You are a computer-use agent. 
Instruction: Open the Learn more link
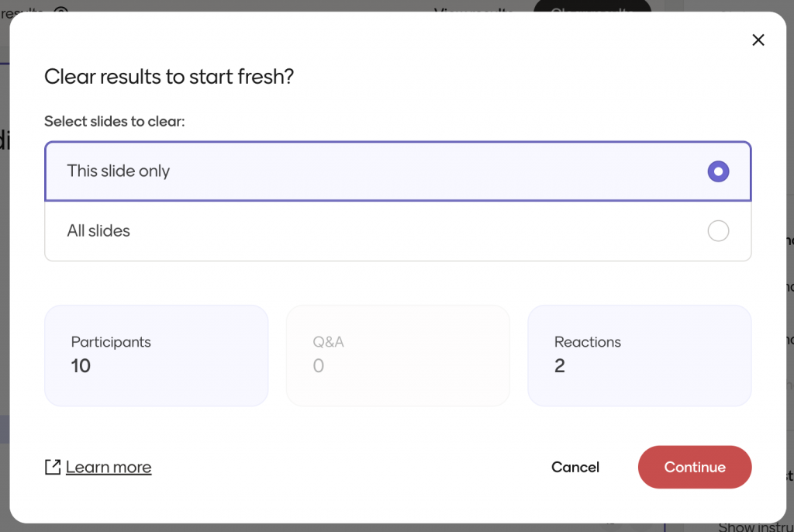tap(109, 467)
